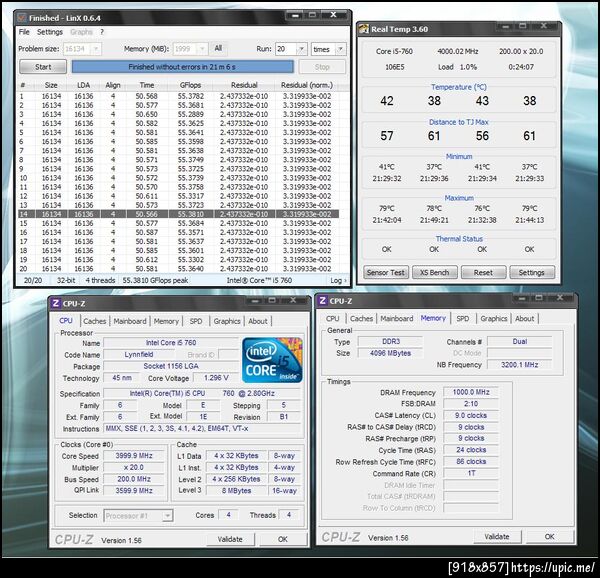Minimize the Real Temp window
Screen dimensions: 600x578
click(505, 27)
